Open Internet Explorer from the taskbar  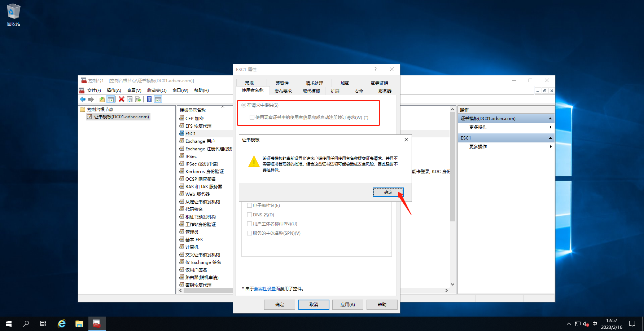pos(62,323)
